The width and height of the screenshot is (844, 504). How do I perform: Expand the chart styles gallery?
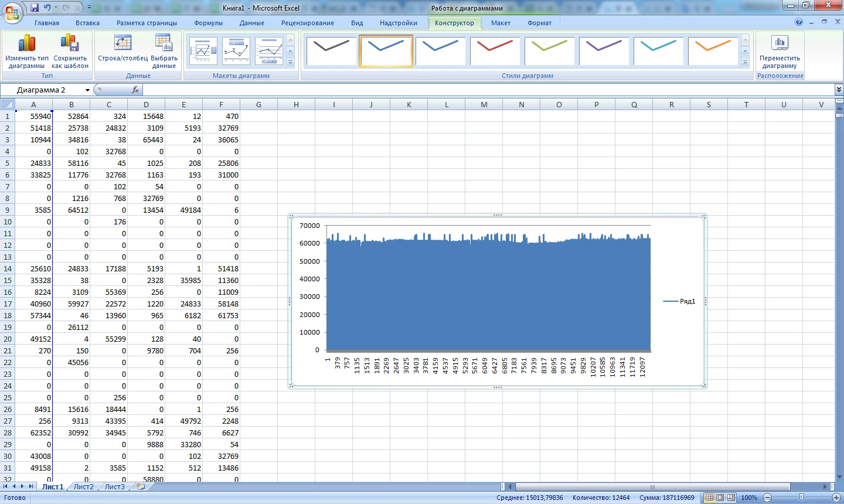pos(746,62)
